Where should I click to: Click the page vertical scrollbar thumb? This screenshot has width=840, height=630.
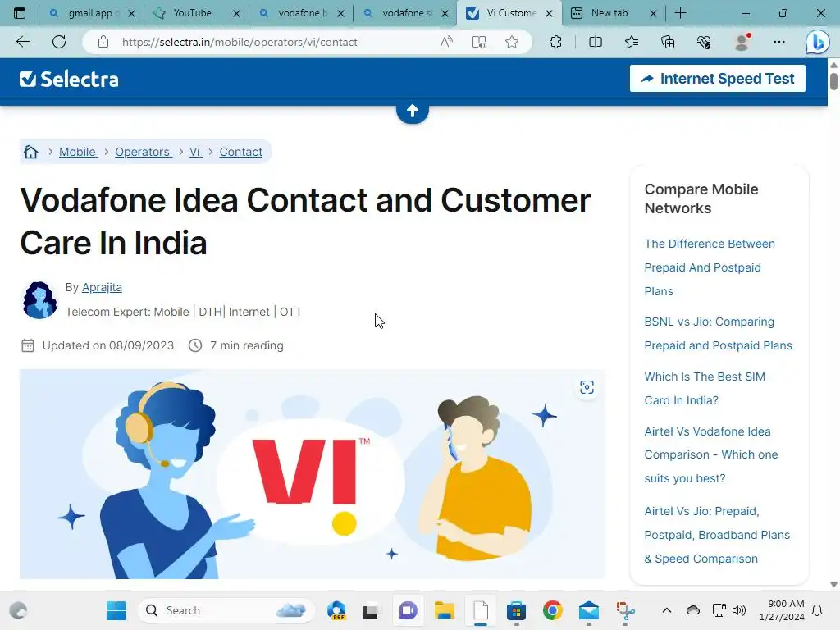[x=833, y=80]
